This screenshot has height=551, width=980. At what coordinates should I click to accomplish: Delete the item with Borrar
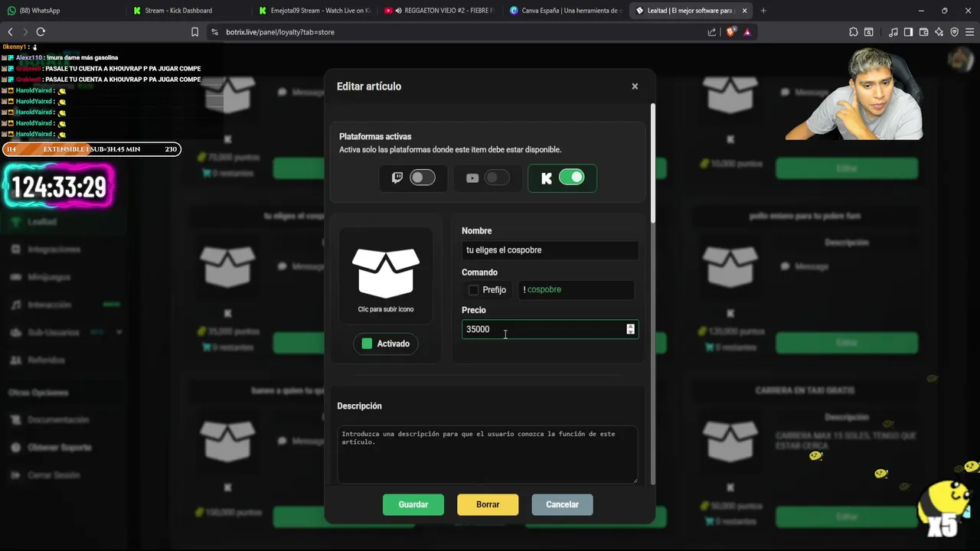[488, 504]
